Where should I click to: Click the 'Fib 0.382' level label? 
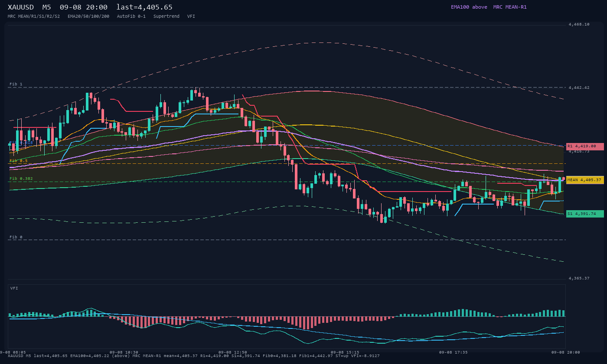pyautogui.click(x=21, y=179)
